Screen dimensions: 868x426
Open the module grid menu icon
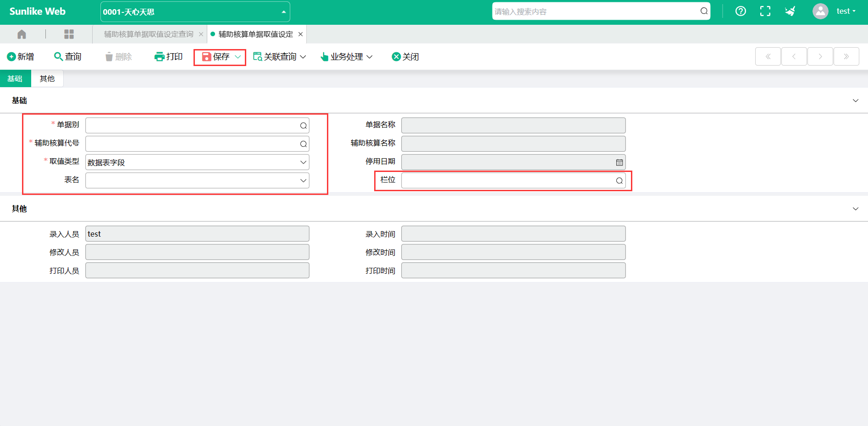click(69, 34)
